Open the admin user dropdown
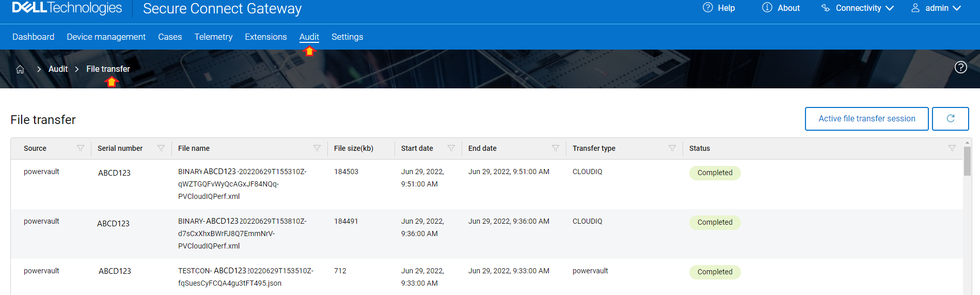Screen dimensions: 980x295 [x=936, y=8]
